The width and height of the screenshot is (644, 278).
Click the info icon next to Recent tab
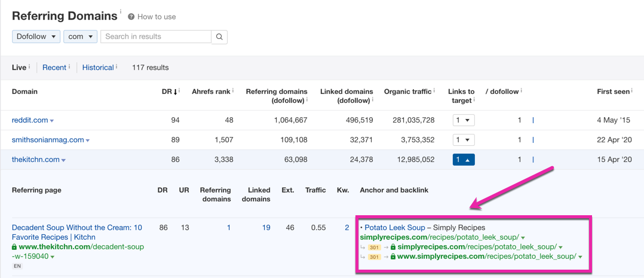pyautogui.click(x=69, y=66)
